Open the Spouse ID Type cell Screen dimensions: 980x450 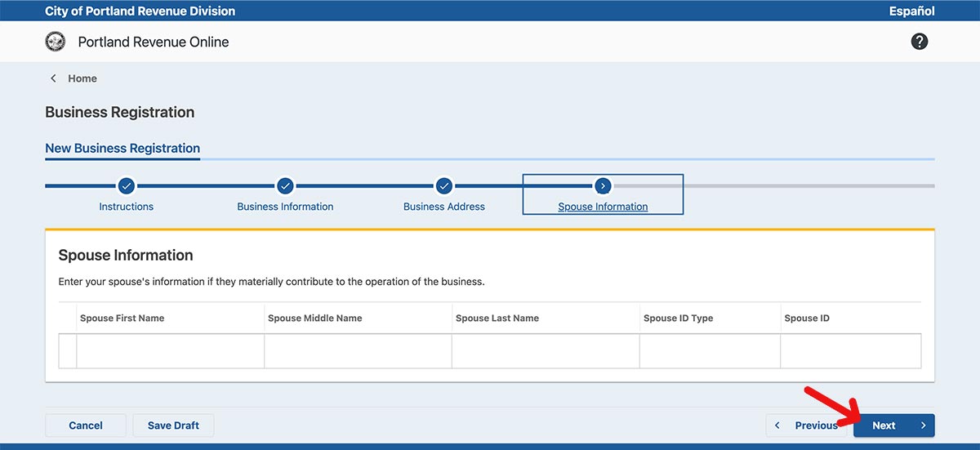point(710,351)
